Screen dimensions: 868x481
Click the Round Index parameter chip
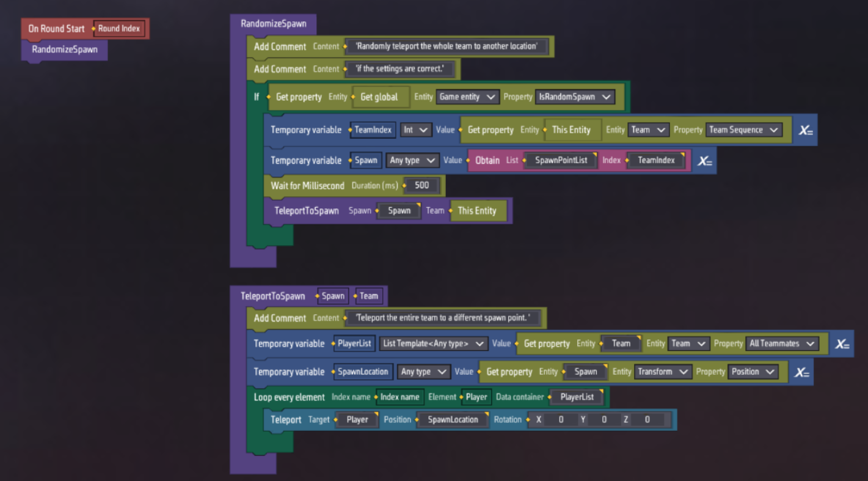click(x=119, y=29)
